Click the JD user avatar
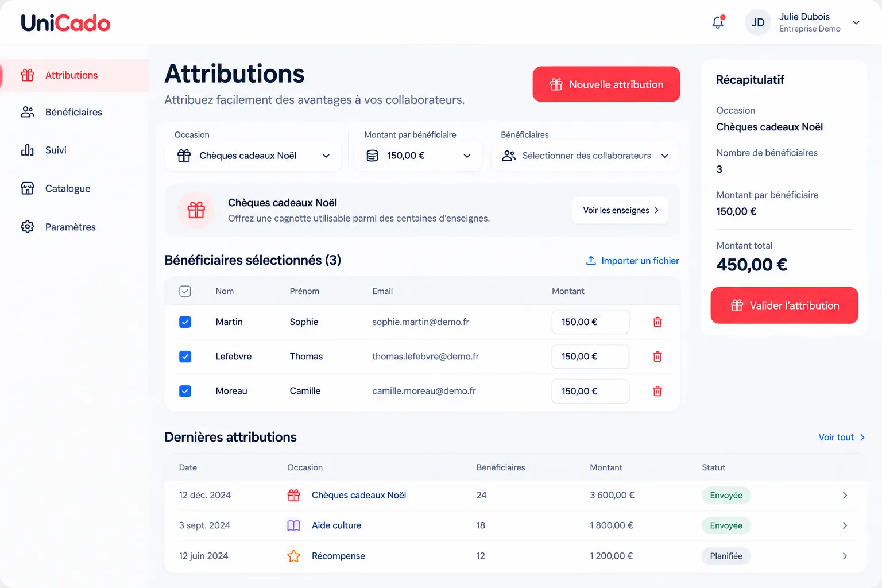Viewport: 882px width, 588px height. coord(758,22)
